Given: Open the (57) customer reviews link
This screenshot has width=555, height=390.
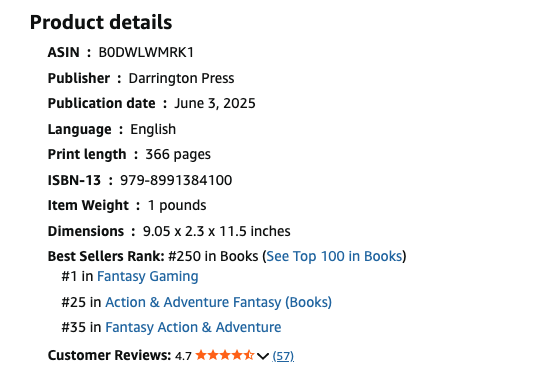Looking at the screenshot, I should tap(283, 356).
